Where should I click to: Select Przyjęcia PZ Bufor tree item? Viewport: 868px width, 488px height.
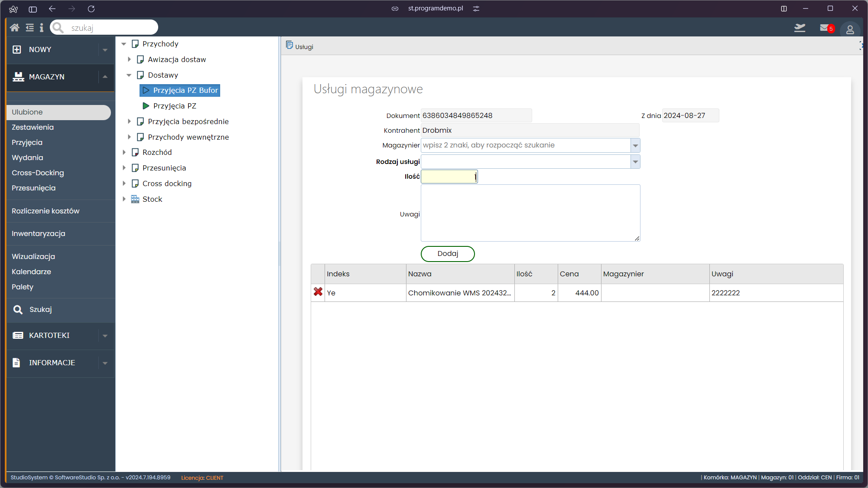180,90
